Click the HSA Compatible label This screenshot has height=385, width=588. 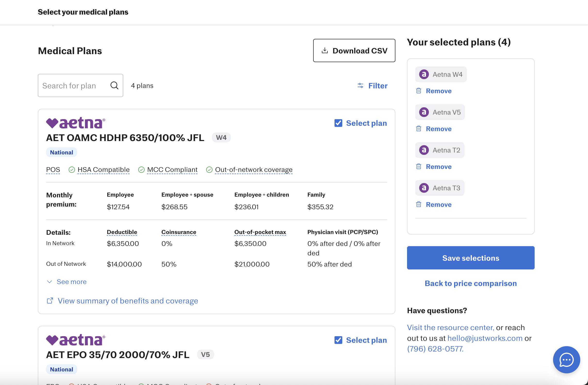(x=104, y=170)
